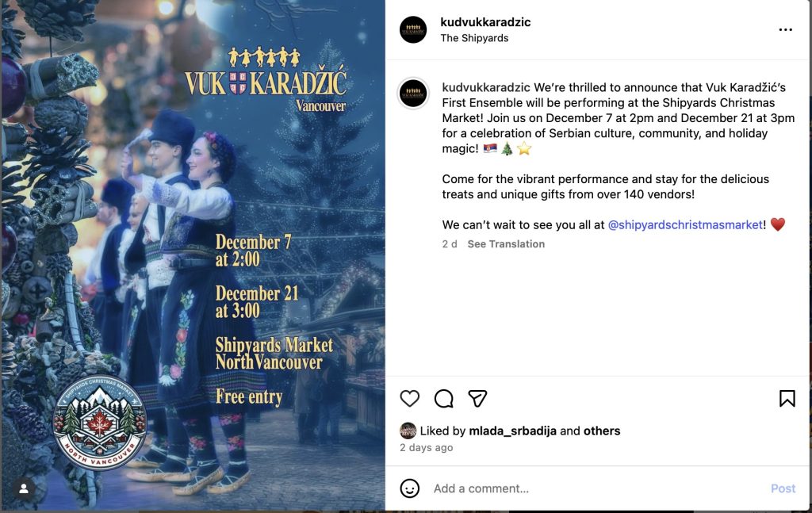Open comments with the speech bubble icon
Image resolution: width=812 pixels, height=513 pixels.
pyautogui.click(x=444, y=399)
